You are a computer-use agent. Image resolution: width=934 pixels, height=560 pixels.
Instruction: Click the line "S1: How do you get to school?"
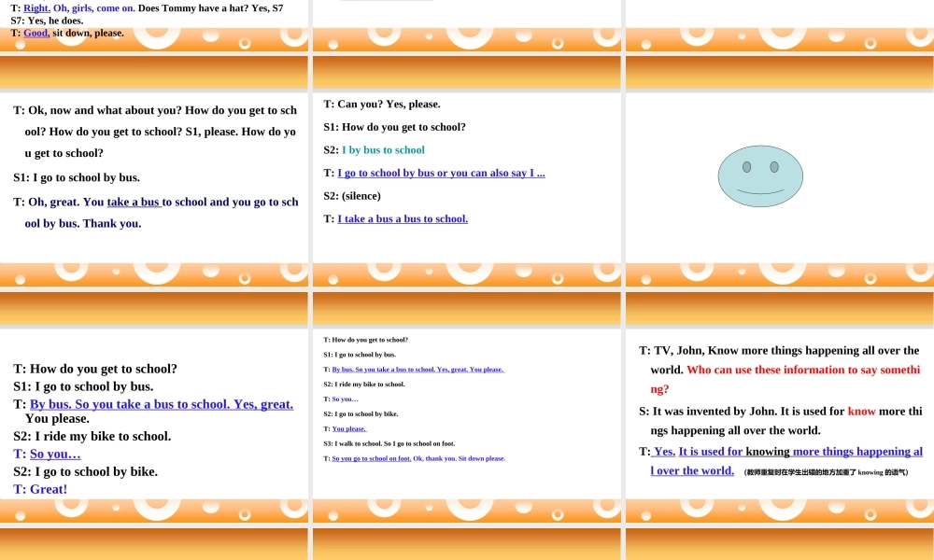click(x=394, y=127)
